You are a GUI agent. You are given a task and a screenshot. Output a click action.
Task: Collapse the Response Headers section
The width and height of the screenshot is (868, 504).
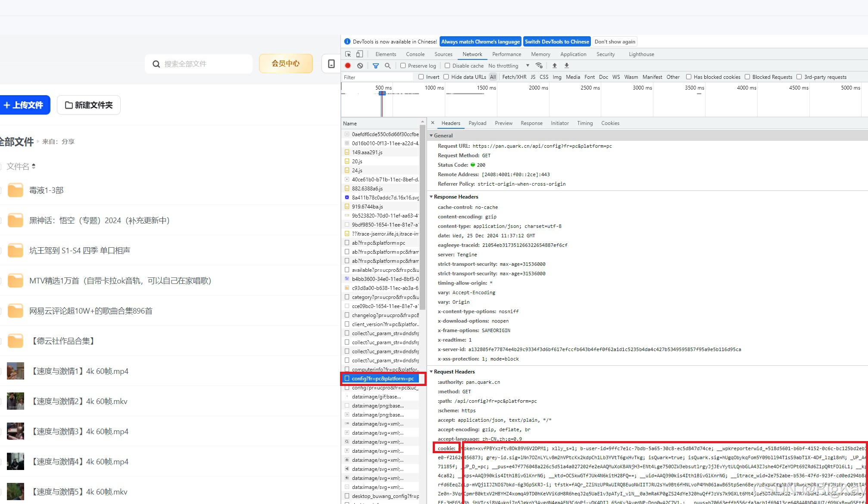coord(456,197)
